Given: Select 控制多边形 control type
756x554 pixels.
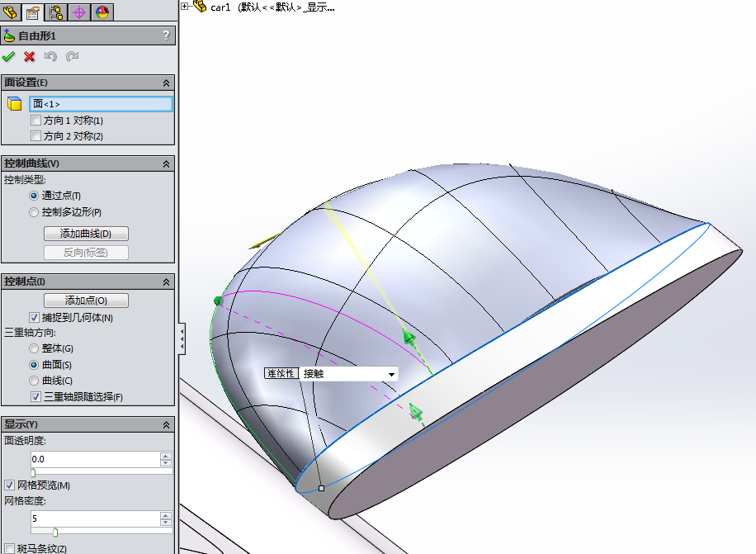Looking at the screenshot, I should pyautogui.click(x=34, y=212).
